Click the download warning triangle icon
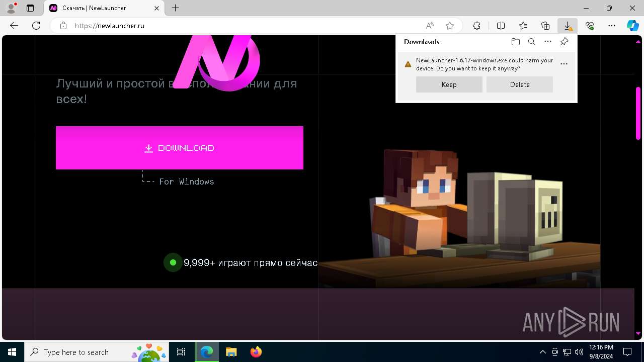 [408, 64]
